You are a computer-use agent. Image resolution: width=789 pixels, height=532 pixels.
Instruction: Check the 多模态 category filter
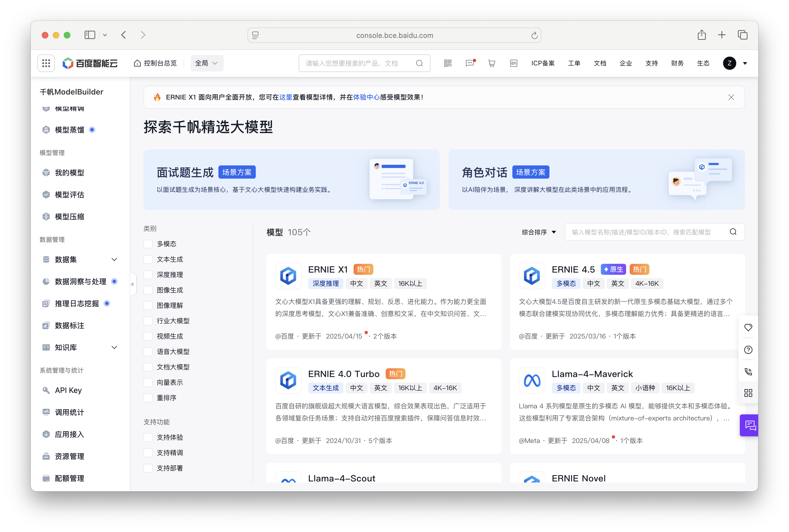(x=148, y=244)
